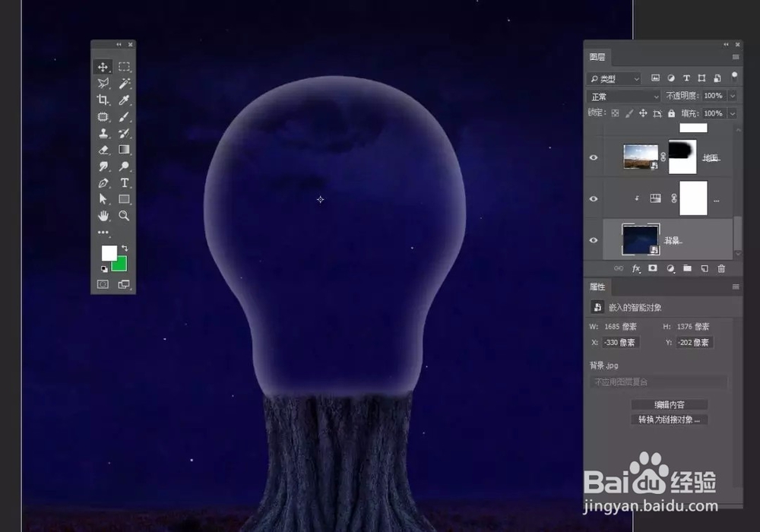Select the Brush tool
The height and width of the screenshot is (532, 760).
(124, 117)
